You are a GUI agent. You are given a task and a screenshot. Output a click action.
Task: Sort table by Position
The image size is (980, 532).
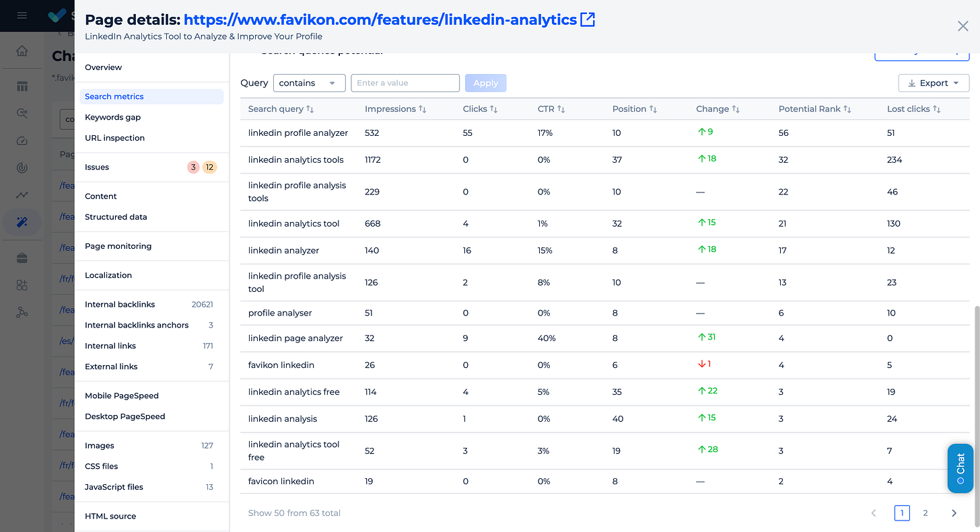point(653,109)
